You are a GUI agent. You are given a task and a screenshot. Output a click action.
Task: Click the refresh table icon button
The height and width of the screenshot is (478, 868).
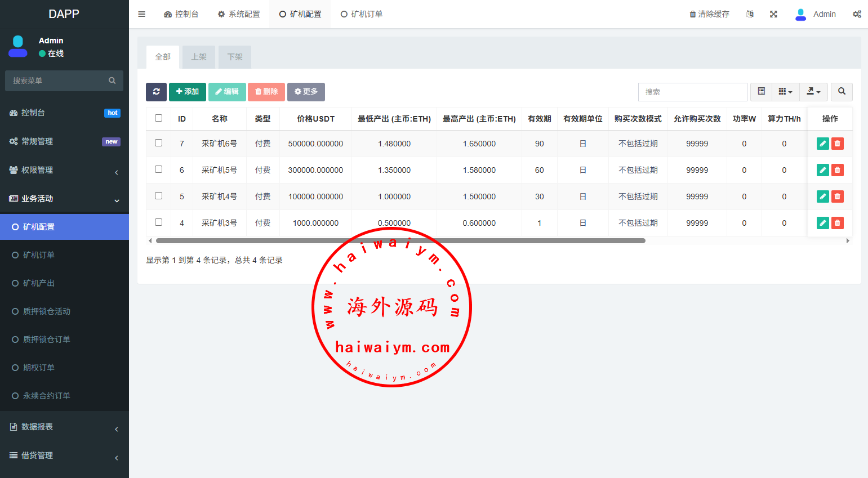click(156, 92)
